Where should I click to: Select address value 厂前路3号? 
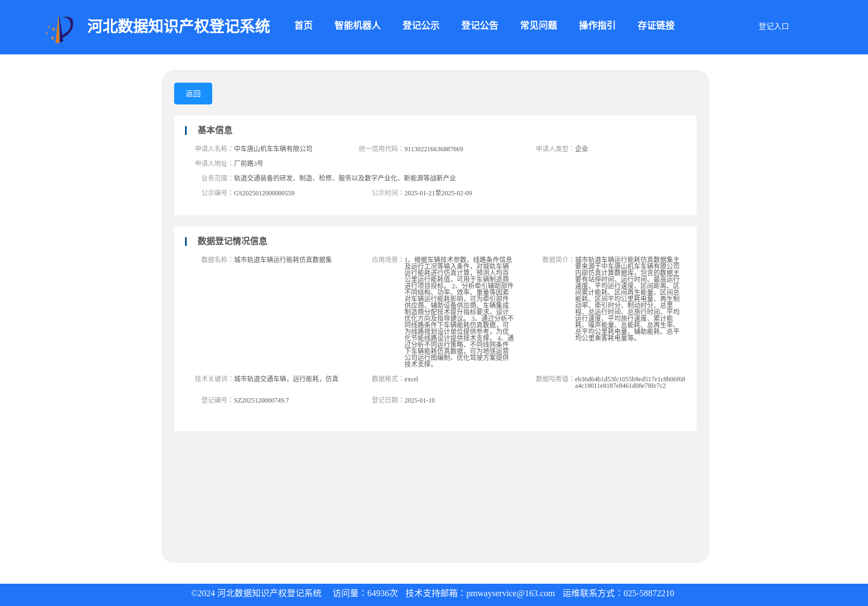pyautogui.click(x=249, y=164)
